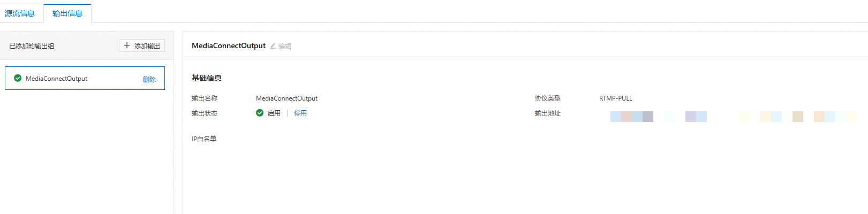Click the 协议类型 field label
Image resolution: width=868 pixels, height=214 pixels.
click(547, 98)
